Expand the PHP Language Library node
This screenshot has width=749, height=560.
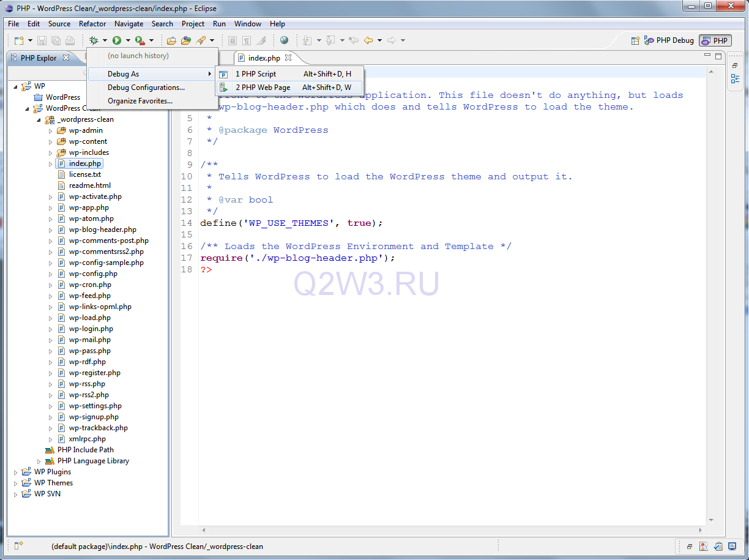(x=39, y=461)
